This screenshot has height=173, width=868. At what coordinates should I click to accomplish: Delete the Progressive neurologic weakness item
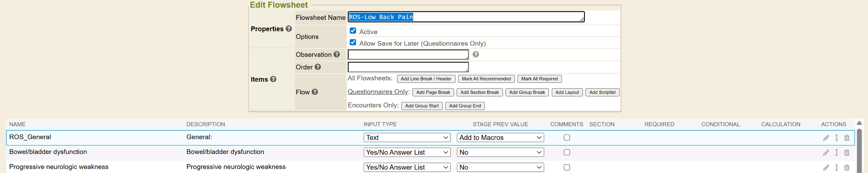(x=847, y=168)
